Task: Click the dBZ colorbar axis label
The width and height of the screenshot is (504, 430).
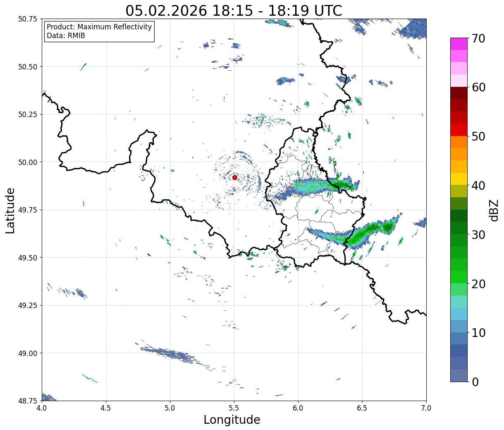Action: [x=494, y=210]
